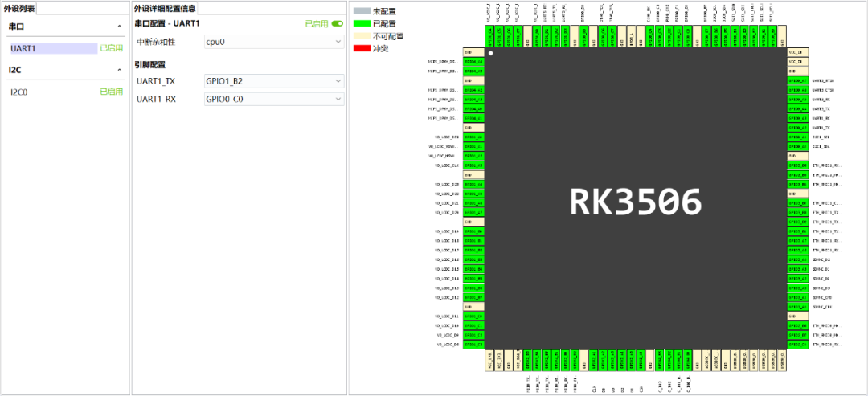This screenshot has width=868, height=396.
Task: Select UART1 in the peripheral list
Action: 54,49
